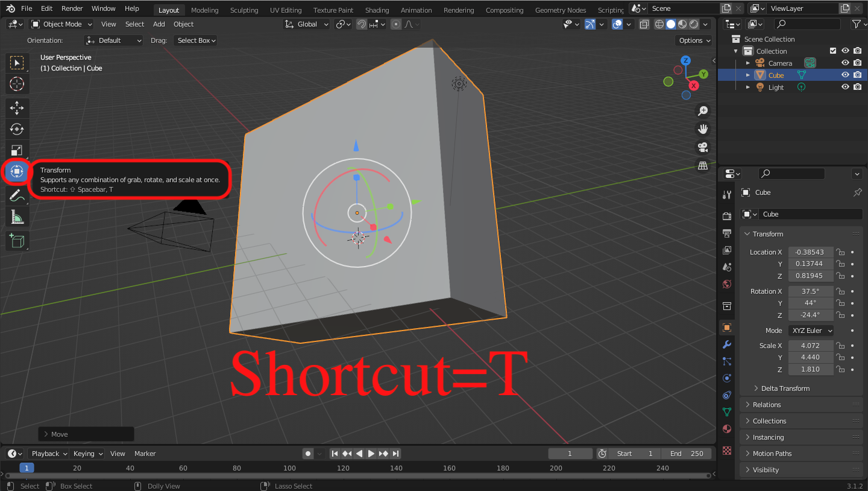Screen dimensions: 868x491
Task: Click the object name Cube field
Action: pos(811,214)
